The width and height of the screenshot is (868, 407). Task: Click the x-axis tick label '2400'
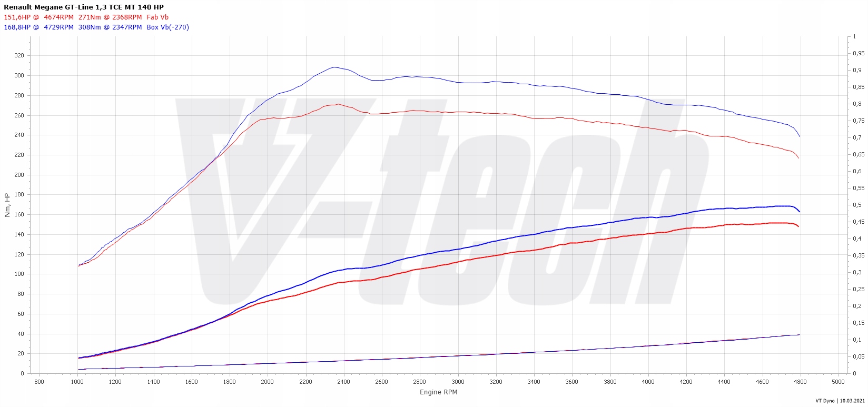tap(344, 382)
